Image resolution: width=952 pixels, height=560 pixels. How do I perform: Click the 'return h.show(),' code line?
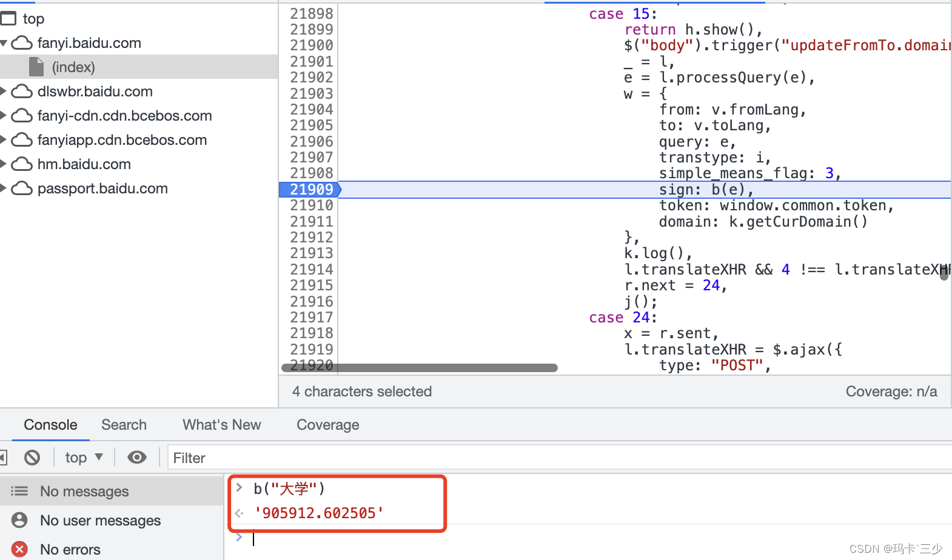point(694,30)
